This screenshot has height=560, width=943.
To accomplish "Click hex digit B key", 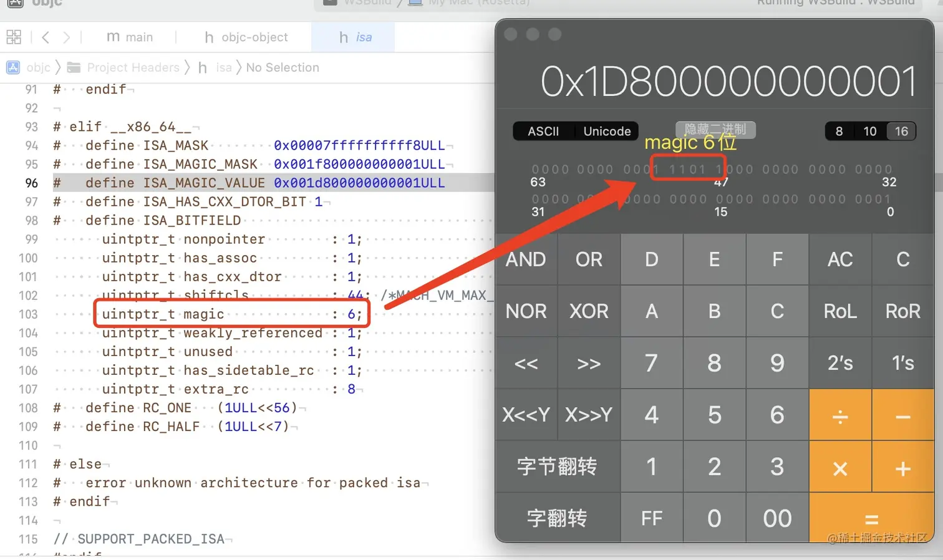I will pos(715,311).
